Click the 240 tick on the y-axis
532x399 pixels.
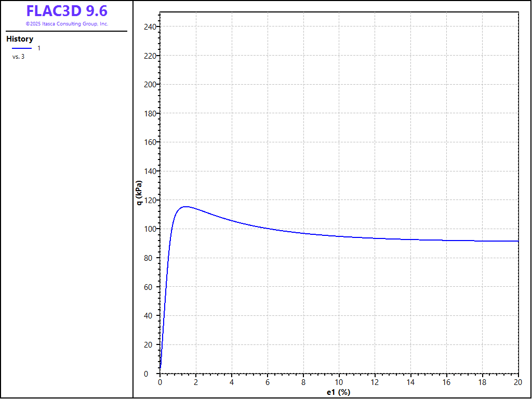[x=149, y=26]
